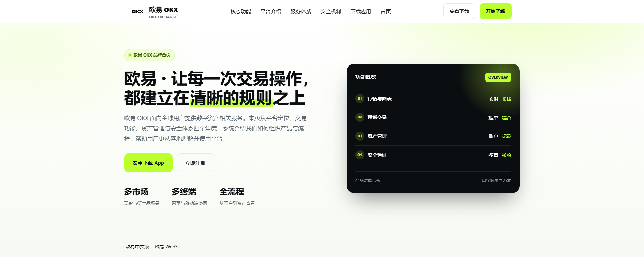
Task: Click the 以实际页面为准 note in card
Action: click(x=496, y=181)
